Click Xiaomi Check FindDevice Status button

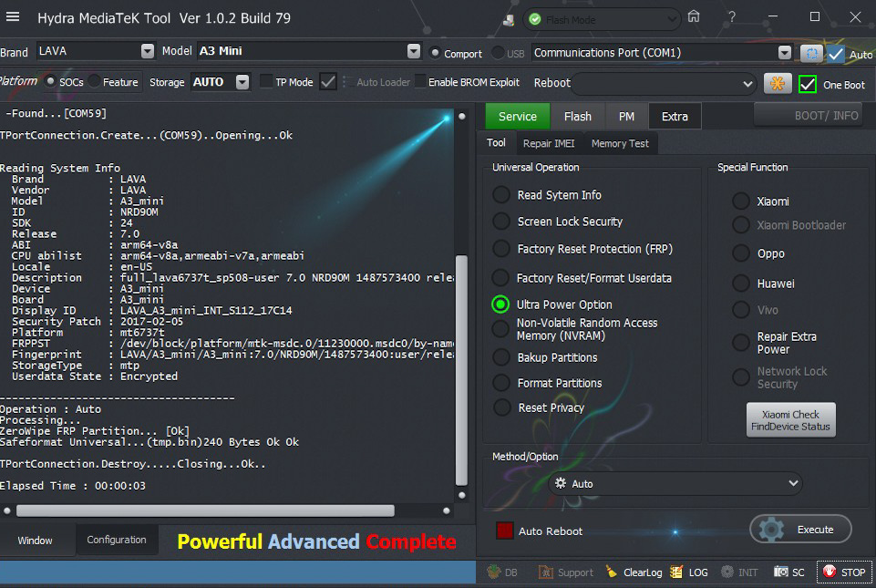coord(790,420)
